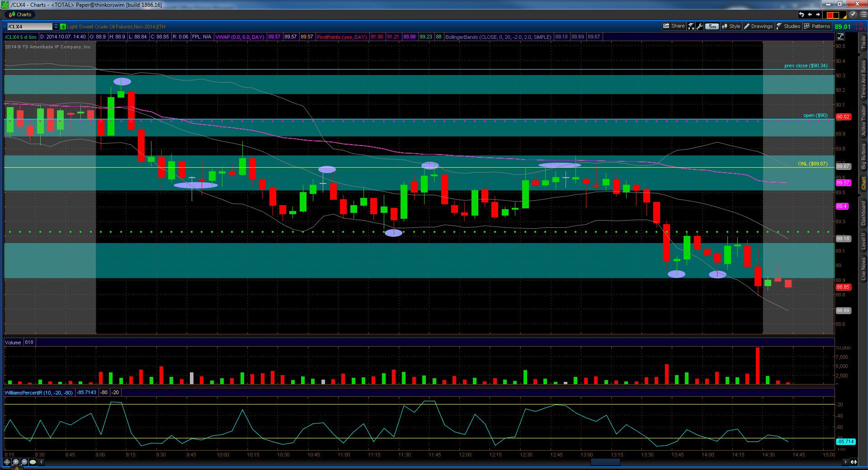Image resolution: width=868 pixels, height=470 pixels.
Task: Click the -85.714 Williams value tag
Action: point(845,442)
